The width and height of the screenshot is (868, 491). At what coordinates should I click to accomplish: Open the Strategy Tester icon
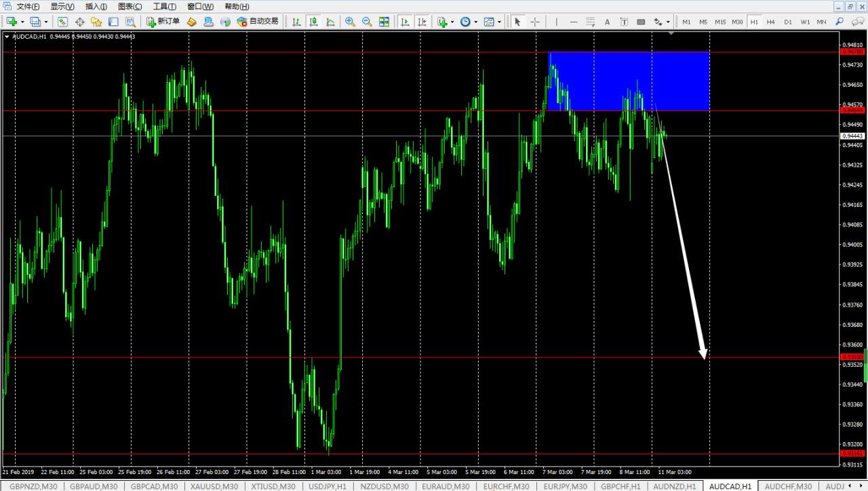pyautogui.click(x=130, y=22)
